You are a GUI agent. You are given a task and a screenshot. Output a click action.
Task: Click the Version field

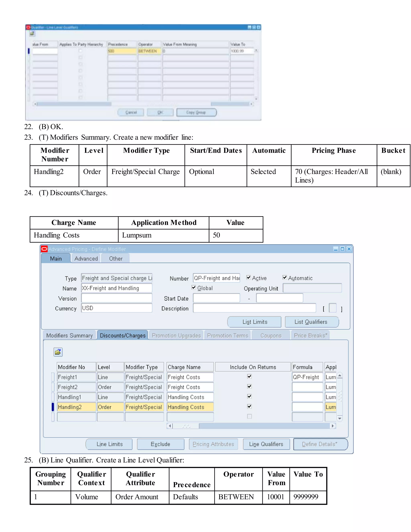point(117,298)
